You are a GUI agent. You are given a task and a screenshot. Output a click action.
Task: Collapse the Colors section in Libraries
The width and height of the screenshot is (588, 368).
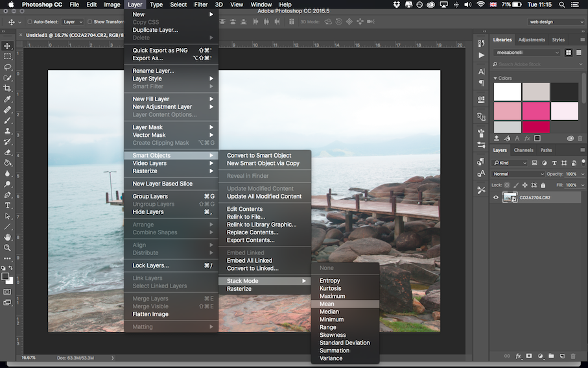click(495, 78)
